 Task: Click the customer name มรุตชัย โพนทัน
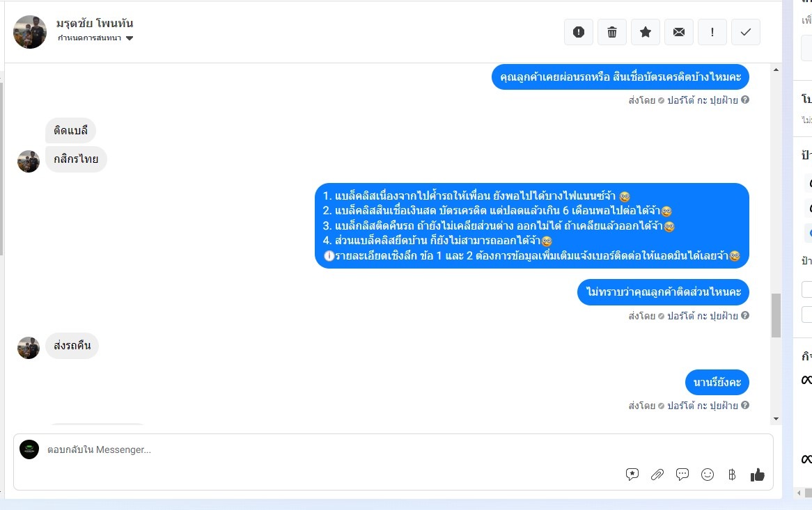(95, 23)
